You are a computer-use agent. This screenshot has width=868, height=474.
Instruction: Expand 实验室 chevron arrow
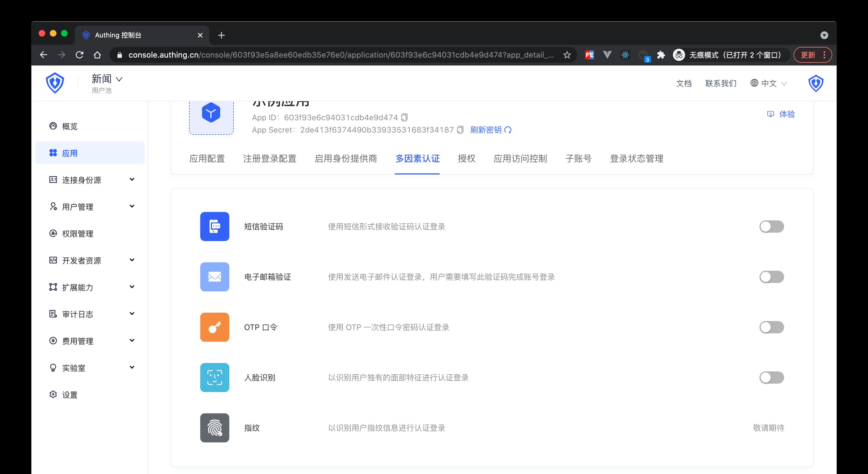pos(132,367)
